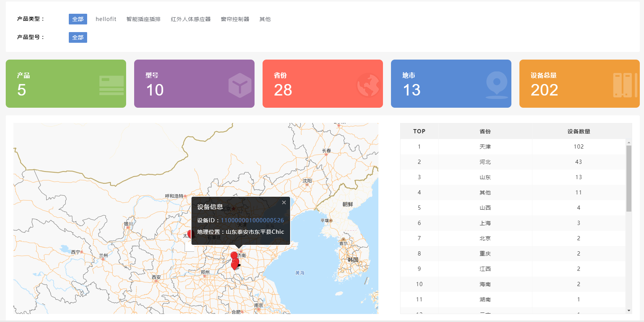Viewport: 644px width, 322px height.
Task: Select the 全部 product model filter
Action: point(78,37)
